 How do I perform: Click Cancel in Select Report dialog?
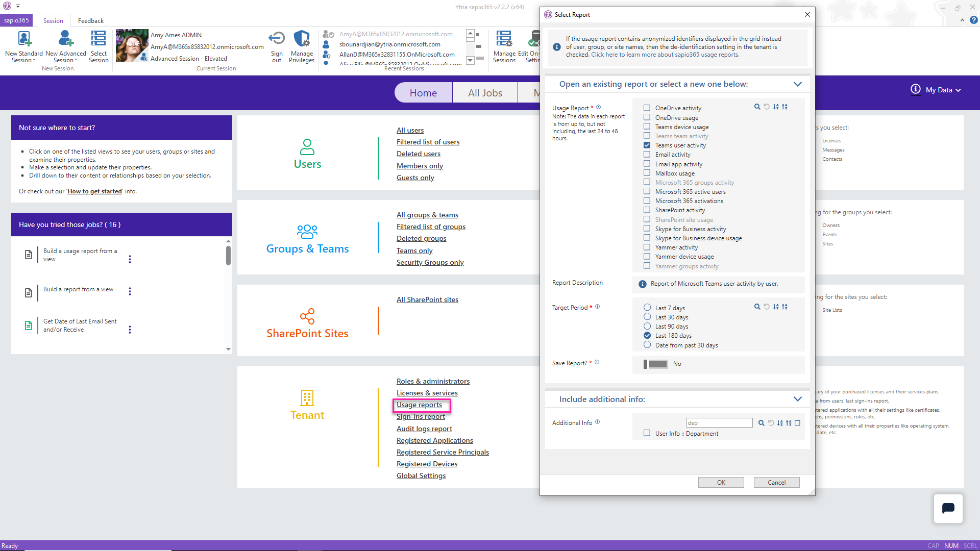(776, 482)
